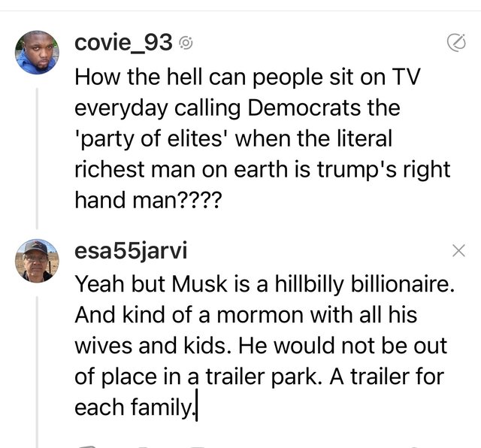Click the small badge icon next to covie_93
This screenshot has height=448, width=481.
(x=187, y=45)
